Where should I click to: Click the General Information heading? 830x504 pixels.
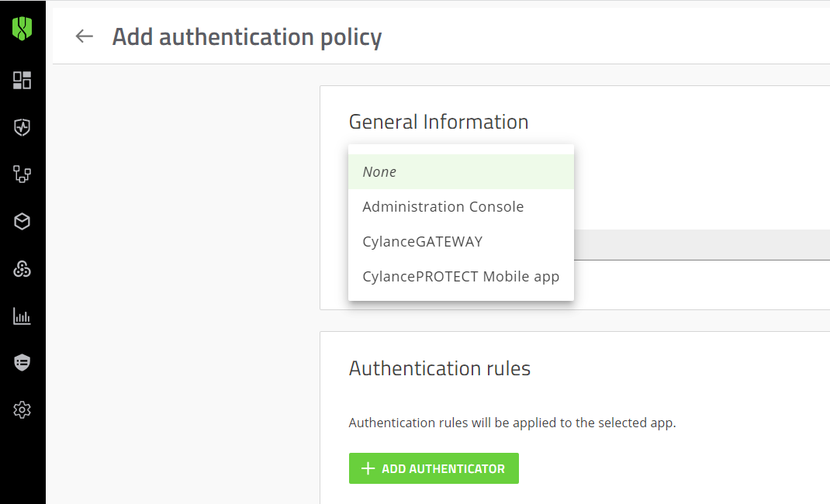438,122
